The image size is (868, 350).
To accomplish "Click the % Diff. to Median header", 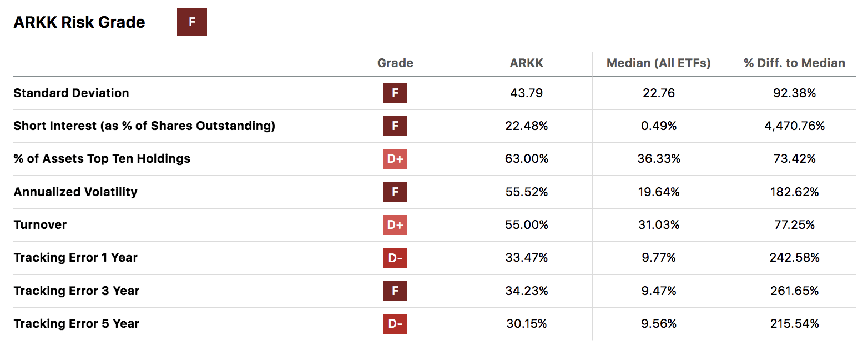I will 794,63.
